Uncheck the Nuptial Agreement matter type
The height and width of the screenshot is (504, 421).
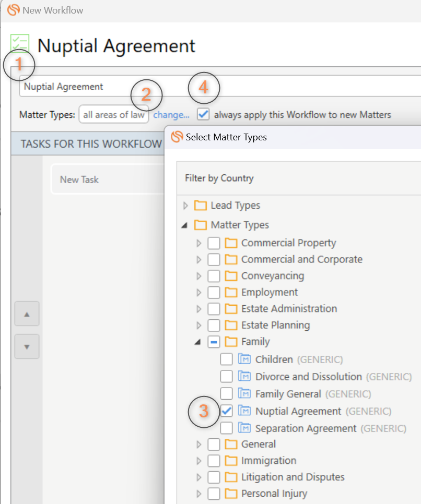pos(226,411)
